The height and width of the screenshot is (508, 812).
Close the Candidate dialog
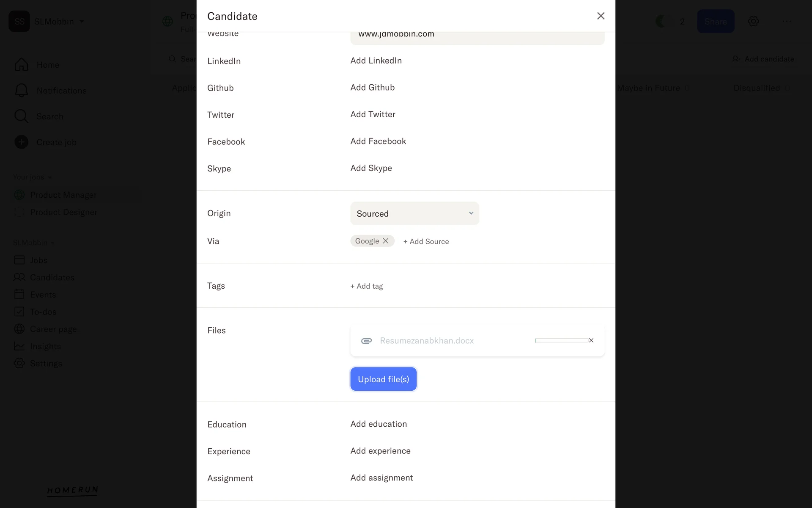click(x=601, y=16)
